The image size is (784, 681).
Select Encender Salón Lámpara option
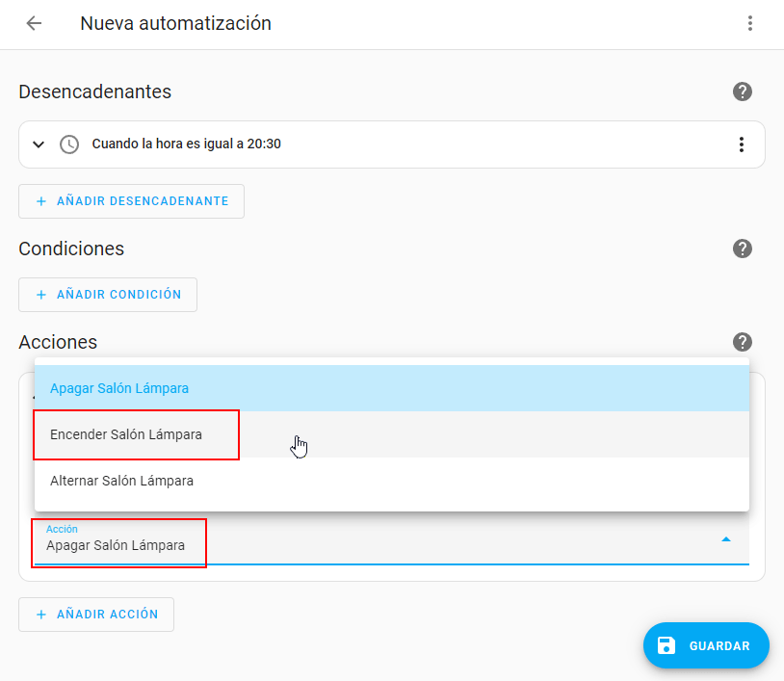click(x=126, y=434)
